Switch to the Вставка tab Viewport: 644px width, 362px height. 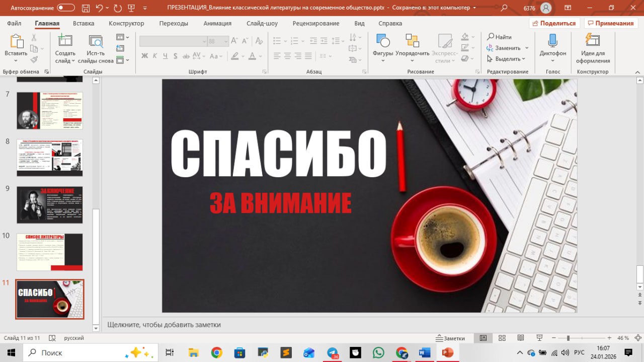[84, 23]
